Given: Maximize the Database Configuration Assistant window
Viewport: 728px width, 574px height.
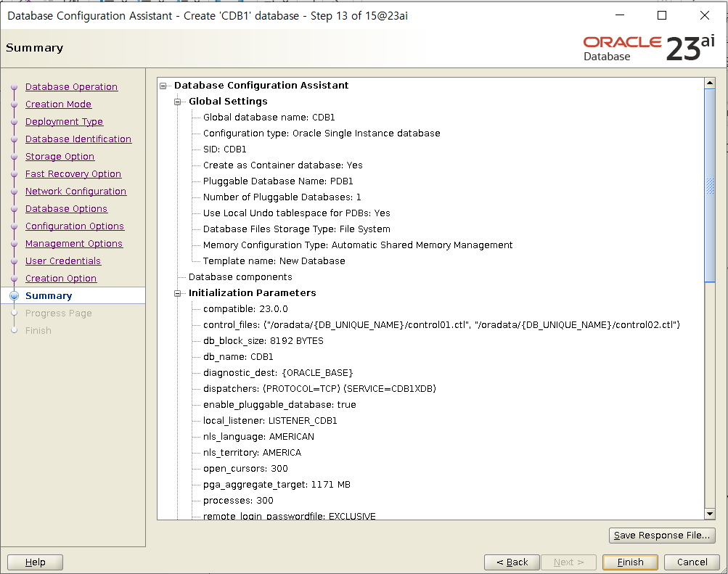Looking at the screenshot, I should click(x=662, y=15).
